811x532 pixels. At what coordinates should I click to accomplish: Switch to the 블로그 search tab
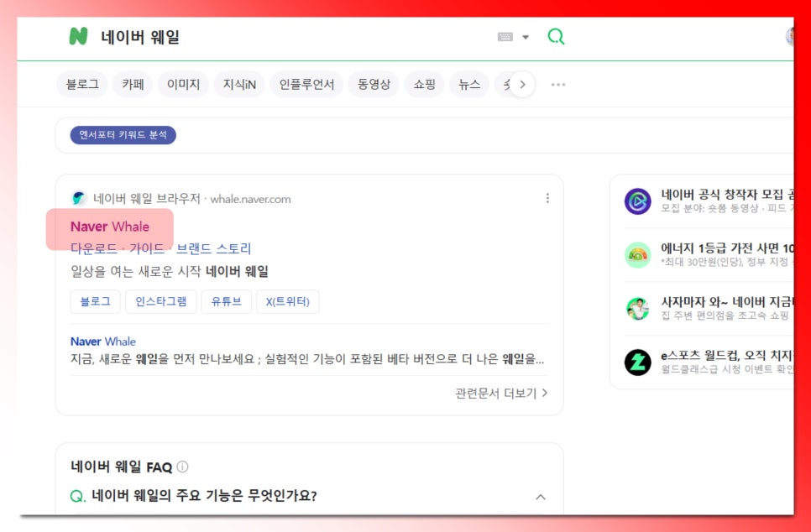point(82,84)
